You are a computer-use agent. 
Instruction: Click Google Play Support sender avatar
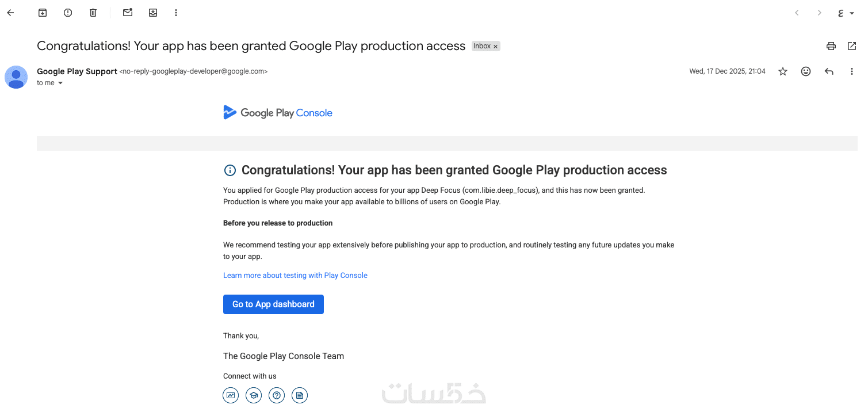pyautogui.click(x=16, y=77)
